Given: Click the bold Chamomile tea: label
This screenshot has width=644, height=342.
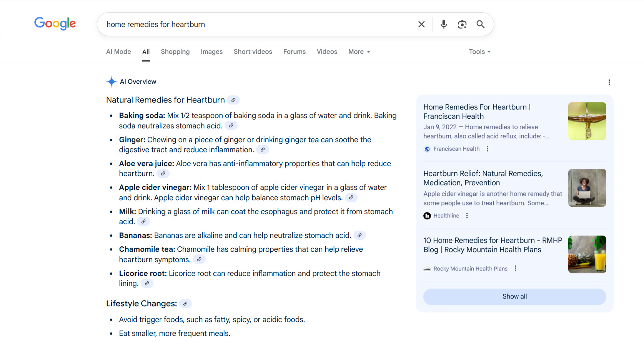Looking at the screenshot, I should tap(147, 249).
